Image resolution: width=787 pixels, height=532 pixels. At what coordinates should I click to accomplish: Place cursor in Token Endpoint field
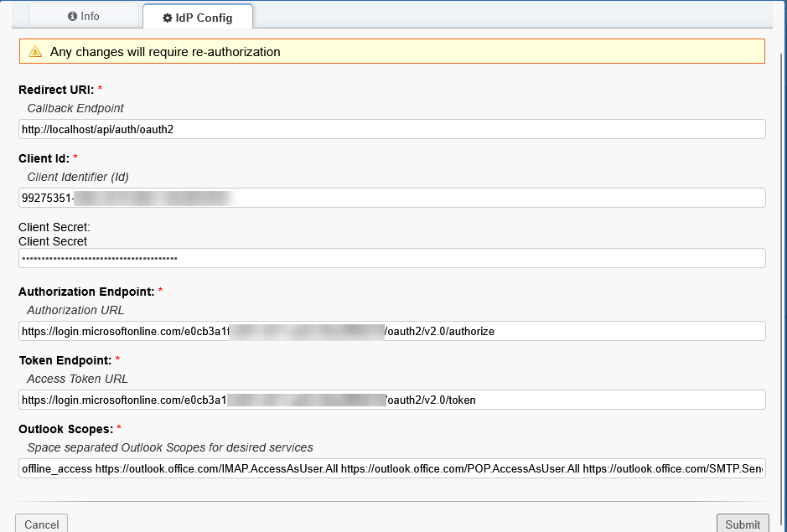click(x=391, y=400)
